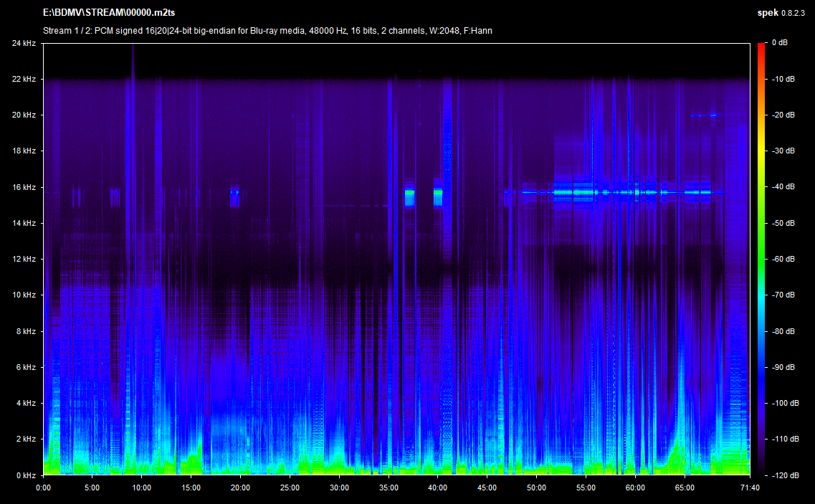The height and width of the screenshot is (504, 815).
Task: Select the 16 kHz frequency axis label
Action: [24, 187]
